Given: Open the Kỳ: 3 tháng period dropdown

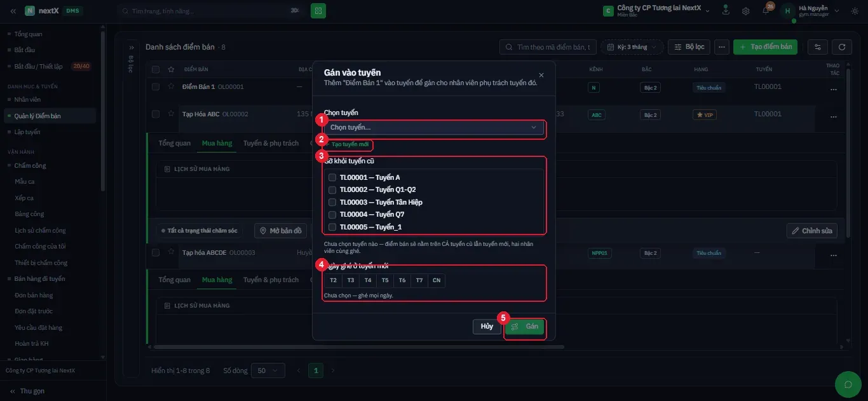Looking at the screenshot, I should tap(632, 47).
